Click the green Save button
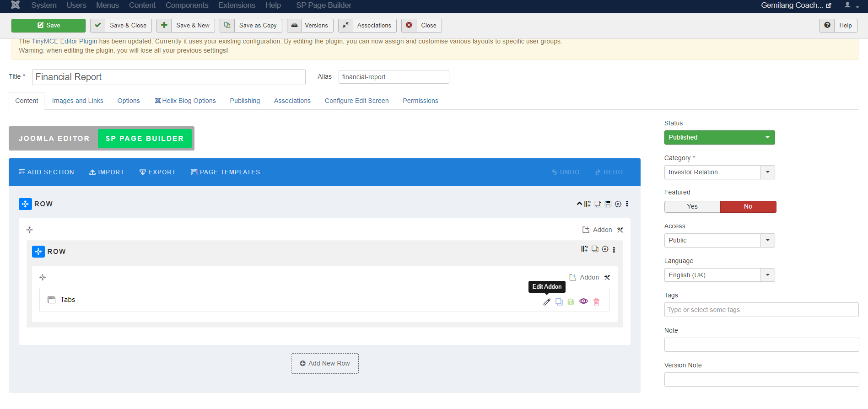This screenshot has width=868, height=409. tap(49, 25)
